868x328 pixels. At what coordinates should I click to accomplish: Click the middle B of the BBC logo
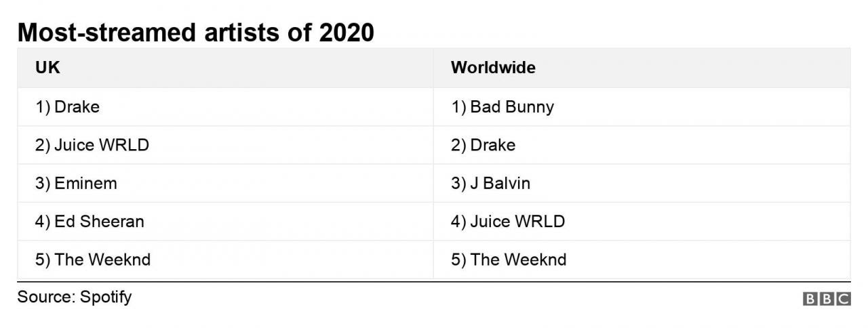pos(827,299)
